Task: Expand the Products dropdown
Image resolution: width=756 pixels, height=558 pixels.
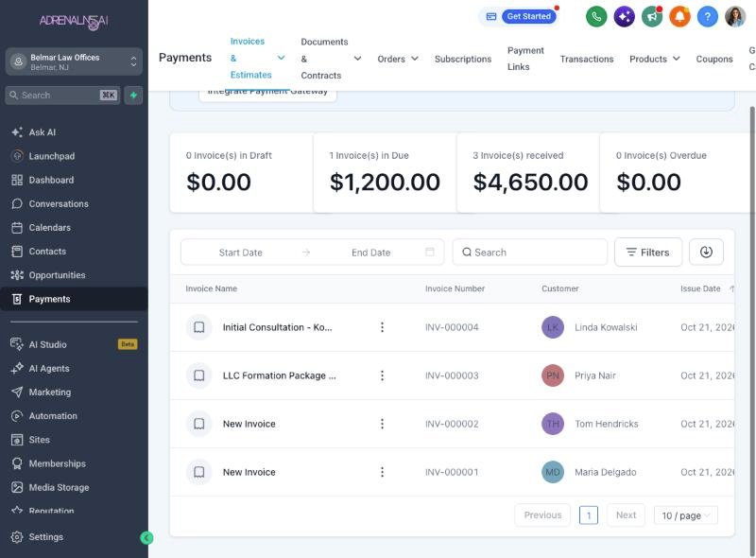Action: click(x=654, y=59)
